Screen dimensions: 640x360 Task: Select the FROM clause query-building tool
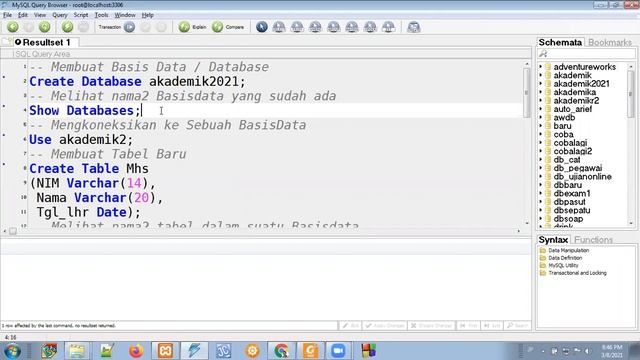click(297, 27)
